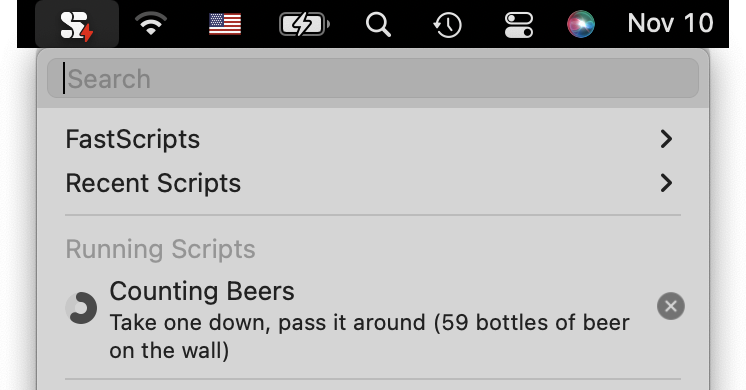Open the Time Machine clock icon
This screenshot has height=390, width=746.
448,25
